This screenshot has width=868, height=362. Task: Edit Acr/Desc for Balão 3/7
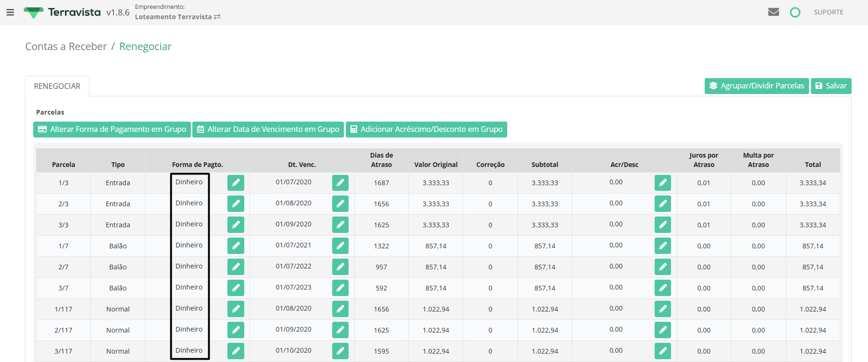pyautogui.click(x=663, y=288)
